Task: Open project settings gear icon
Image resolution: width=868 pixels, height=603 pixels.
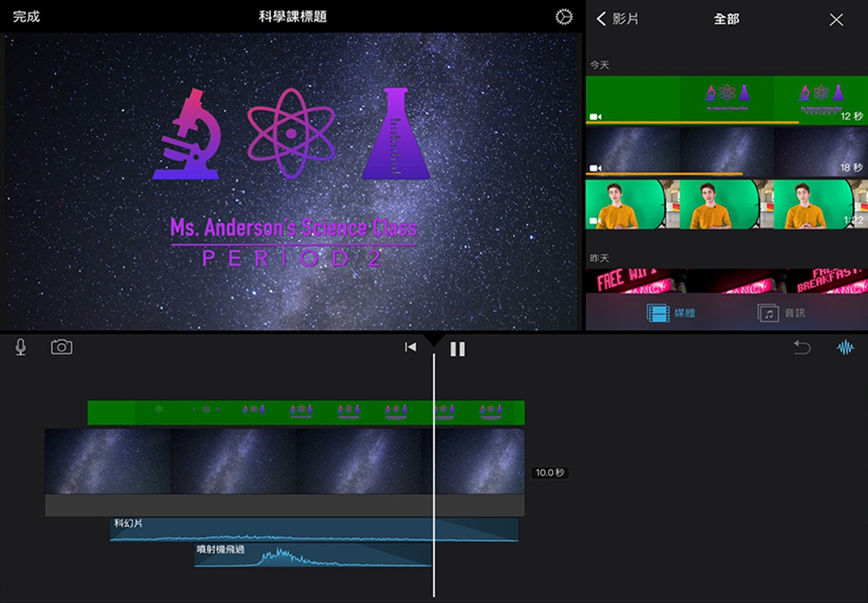Action: (x=564, y=17)
